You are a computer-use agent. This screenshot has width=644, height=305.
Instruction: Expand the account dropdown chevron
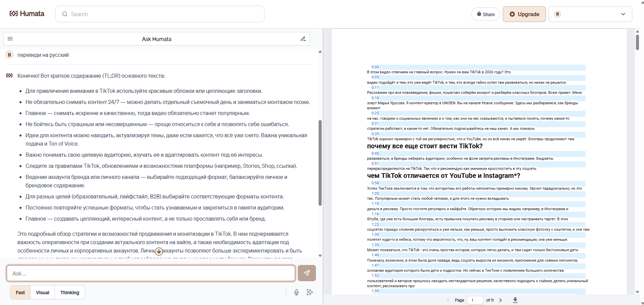click(623, 14)
